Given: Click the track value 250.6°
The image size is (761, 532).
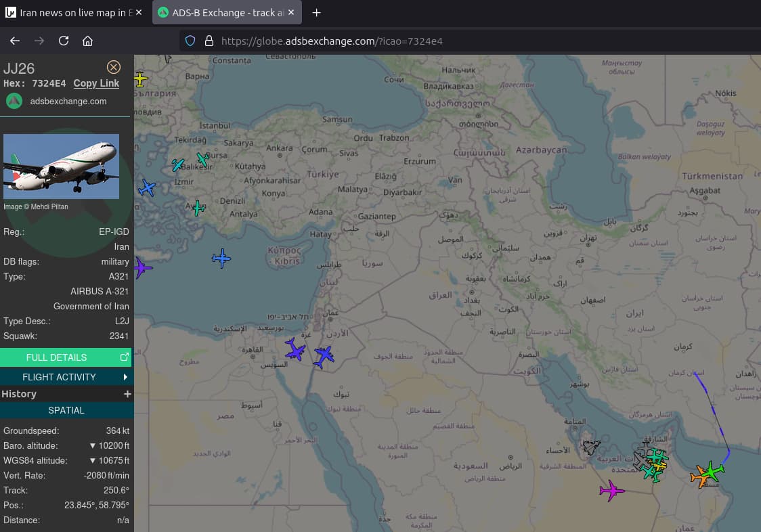Looking at the screenshot, I should [116, 490].
